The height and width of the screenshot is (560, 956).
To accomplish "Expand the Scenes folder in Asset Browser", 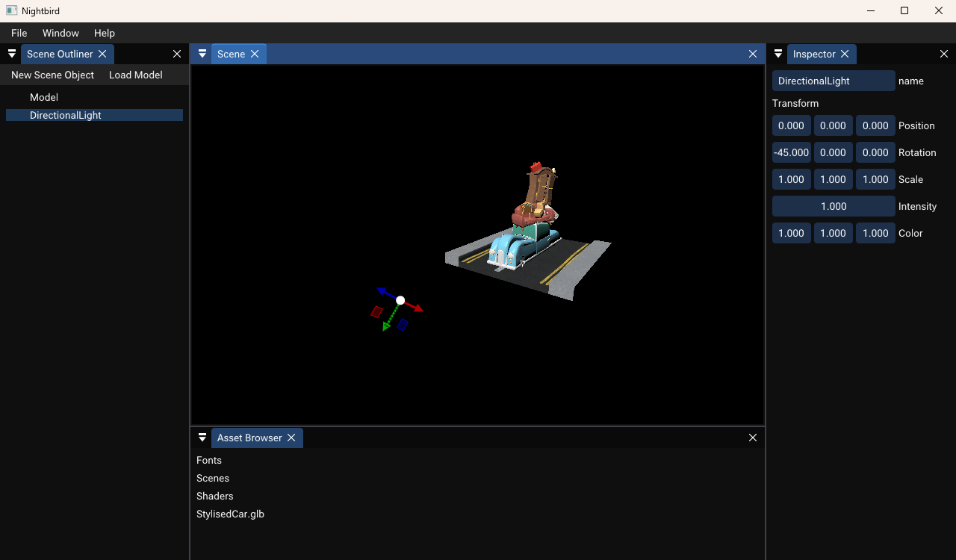I will coord(213,478).
